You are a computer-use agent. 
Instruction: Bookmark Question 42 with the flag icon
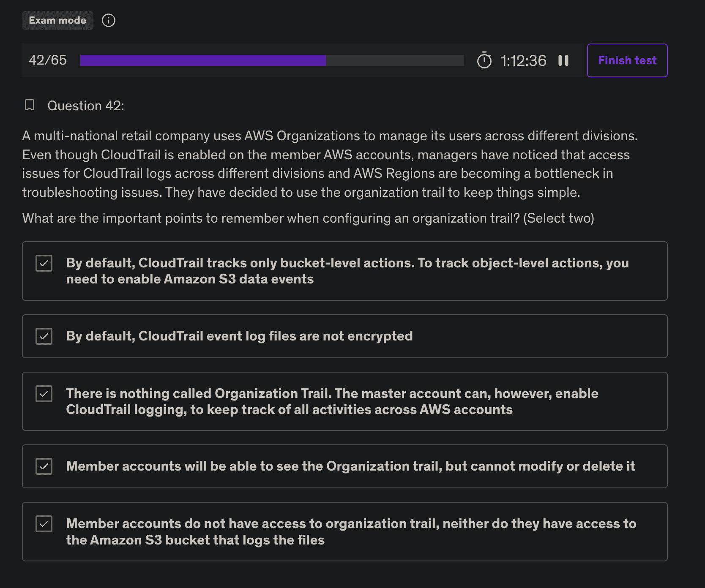coord(30,105)
